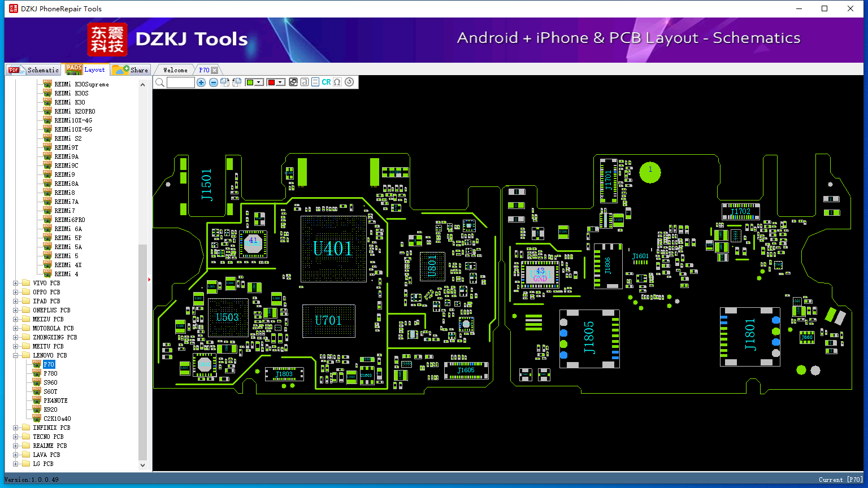Select the U401 chip on the PCB
This screenshot has height=488, width=868.
(333, 249)
